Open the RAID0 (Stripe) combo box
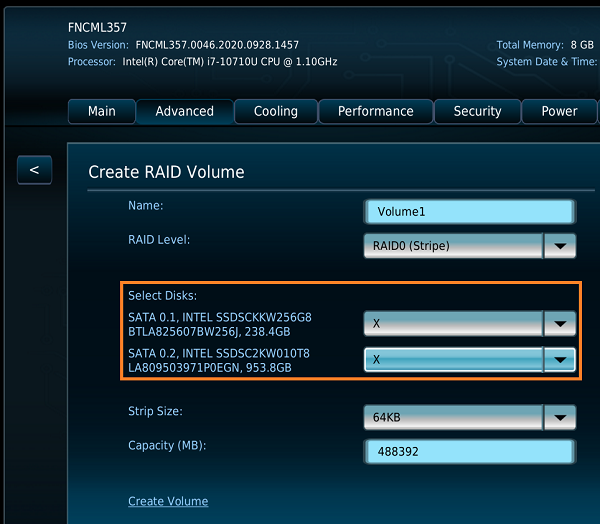This screenshot has height=524, width=600. pos(453,245)
